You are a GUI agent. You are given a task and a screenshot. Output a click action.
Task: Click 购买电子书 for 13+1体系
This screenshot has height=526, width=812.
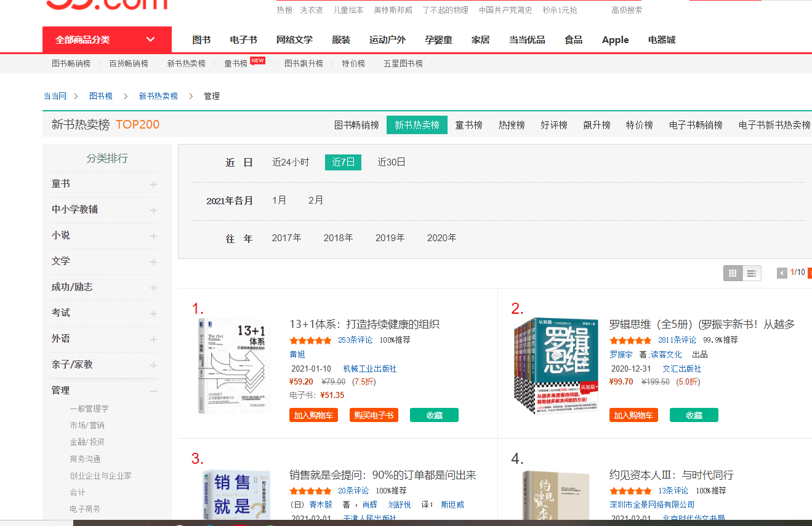tap(374, 415)
